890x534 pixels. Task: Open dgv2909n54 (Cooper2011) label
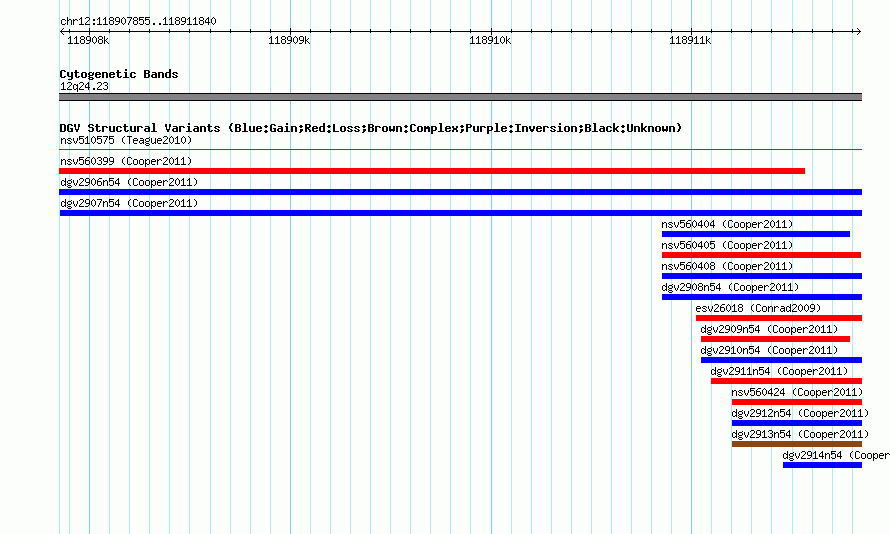(769, 329)
